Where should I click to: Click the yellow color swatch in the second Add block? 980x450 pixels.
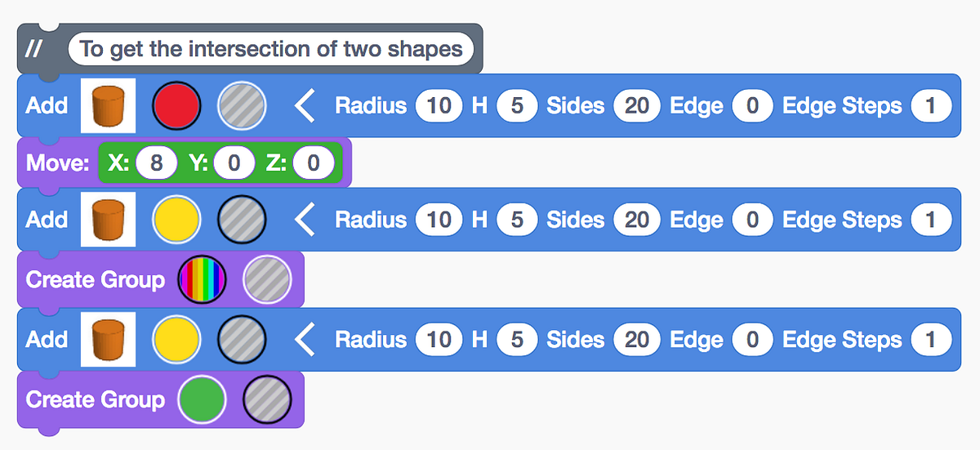tap(176, 220)
